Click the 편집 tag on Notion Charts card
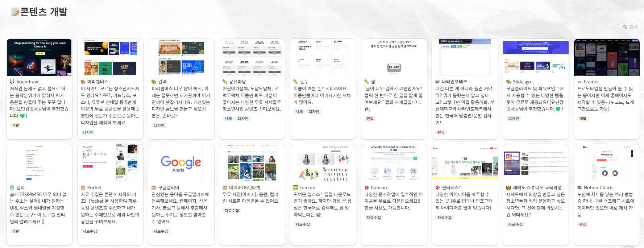The width and height of the screenshot is (644, 248). click(x=583, y=224)
